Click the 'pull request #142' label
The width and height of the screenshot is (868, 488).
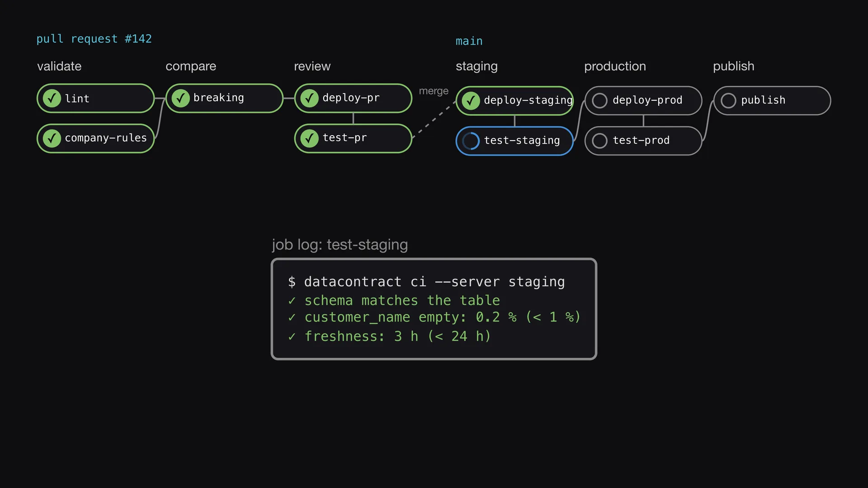tap(94, 39)
